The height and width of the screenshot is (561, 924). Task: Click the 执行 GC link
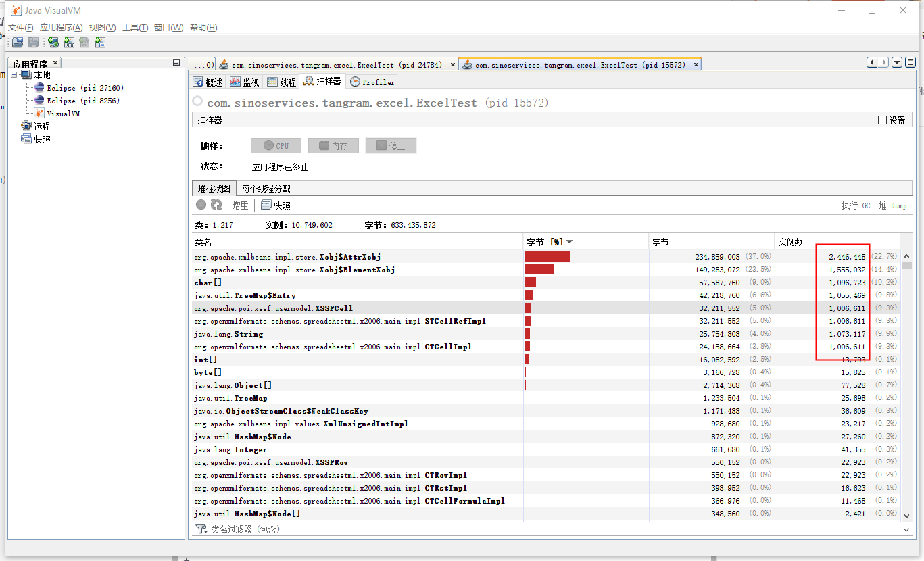click(854, 205)
